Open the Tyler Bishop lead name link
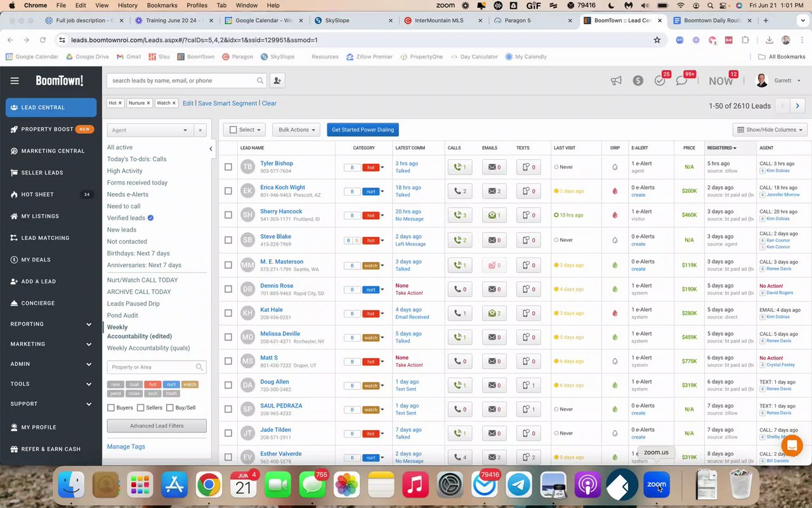 (277, 163)
